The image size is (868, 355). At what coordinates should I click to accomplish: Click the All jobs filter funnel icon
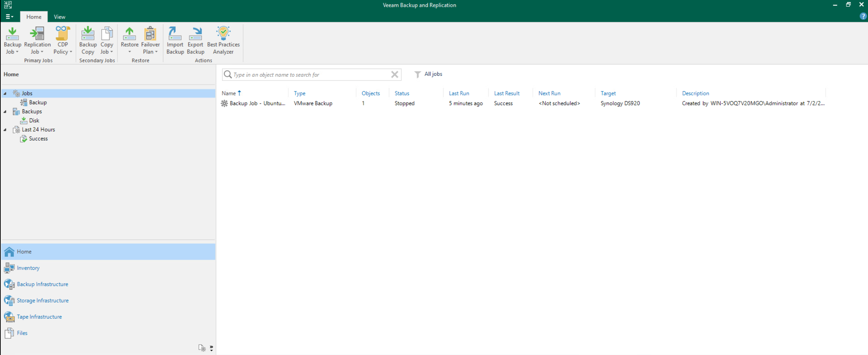[417, 74]
